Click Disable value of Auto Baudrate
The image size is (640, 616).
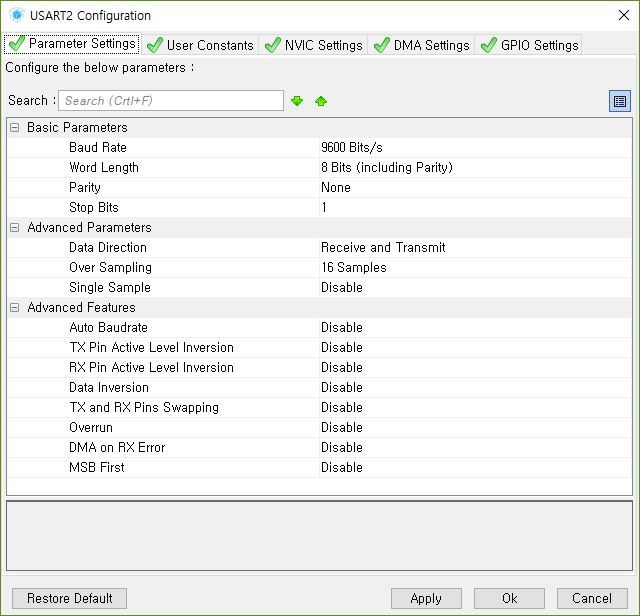coord(342,327)
